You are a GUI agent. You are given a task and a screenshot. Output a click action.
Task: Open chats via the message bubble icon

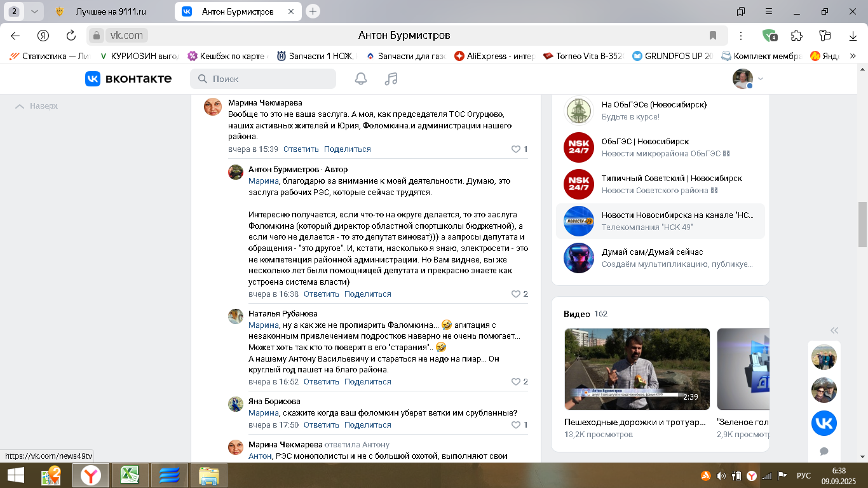[x=824, y=451]
